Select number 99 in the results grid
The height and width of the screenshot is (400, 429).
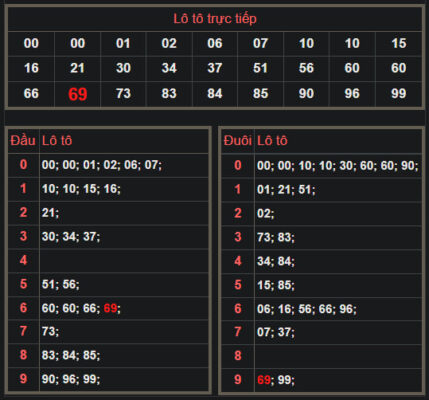[398, 94]
